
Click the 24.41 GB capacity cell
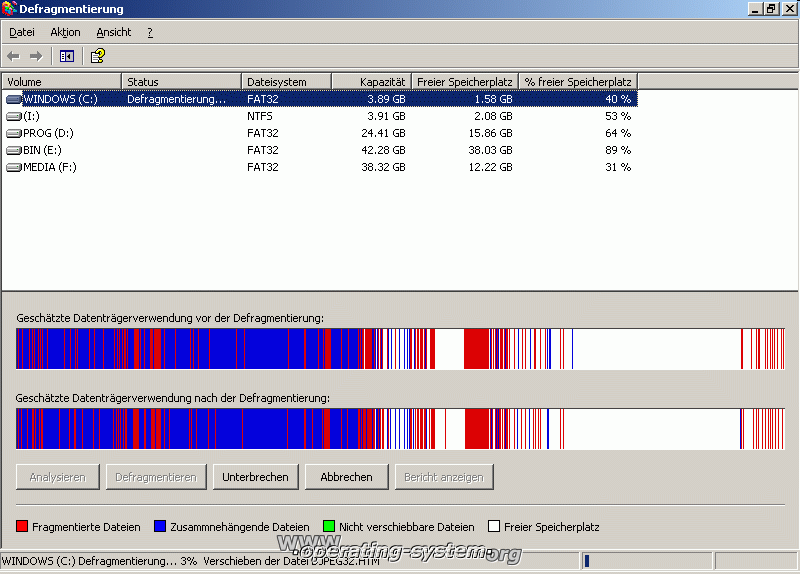tap(383, 133)
